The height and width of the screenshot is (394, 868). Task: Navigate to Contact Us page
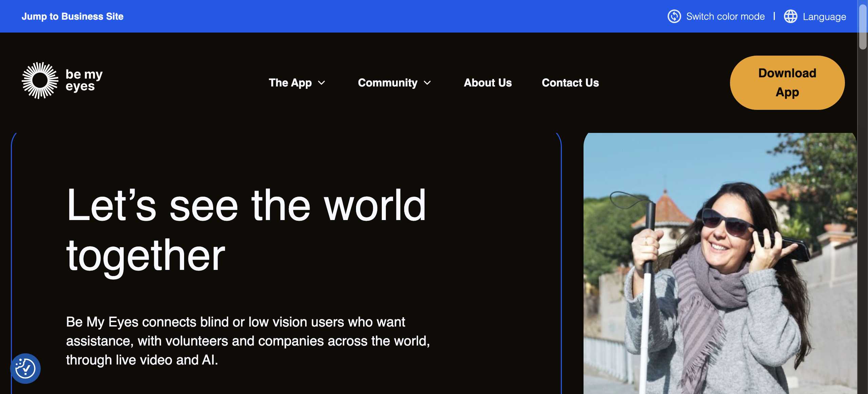[x=570, y=83]
